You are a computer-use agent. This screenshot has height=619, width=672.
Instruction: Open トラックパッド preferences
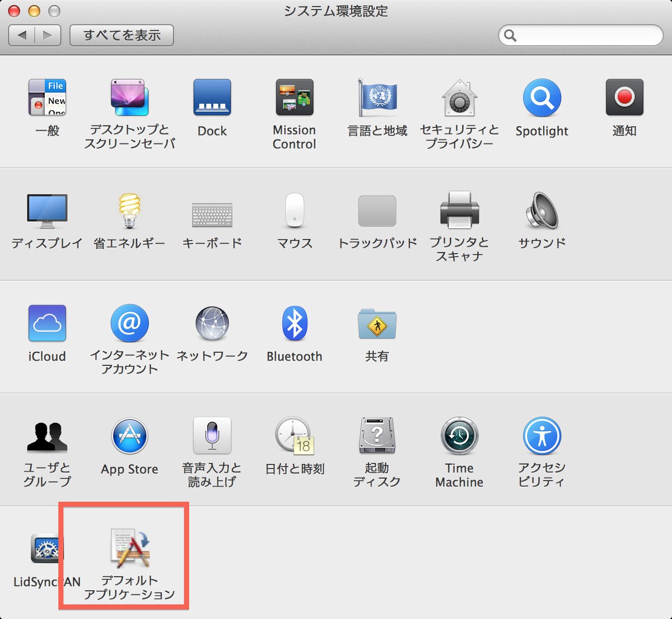coord(377,211)
